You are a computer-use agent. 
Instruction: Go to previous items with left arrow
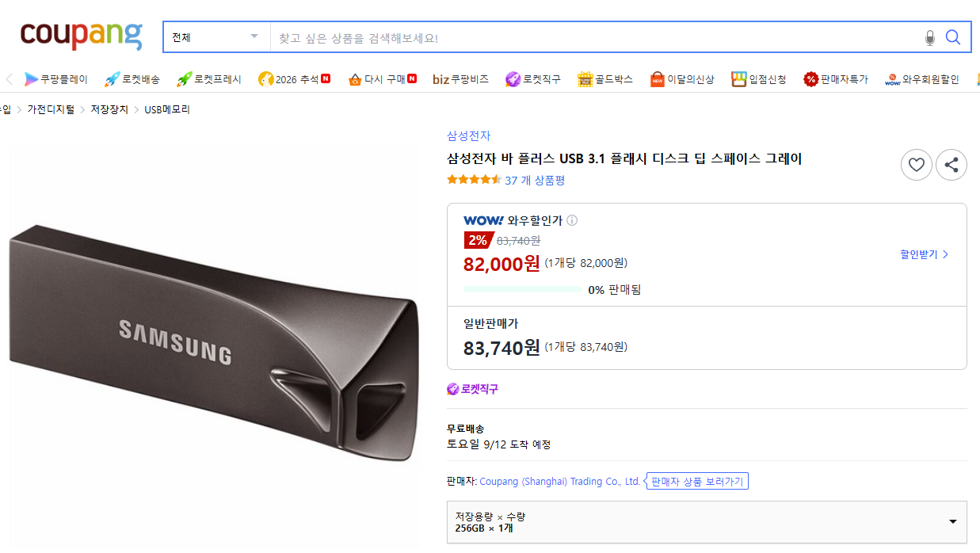[10, 79]
